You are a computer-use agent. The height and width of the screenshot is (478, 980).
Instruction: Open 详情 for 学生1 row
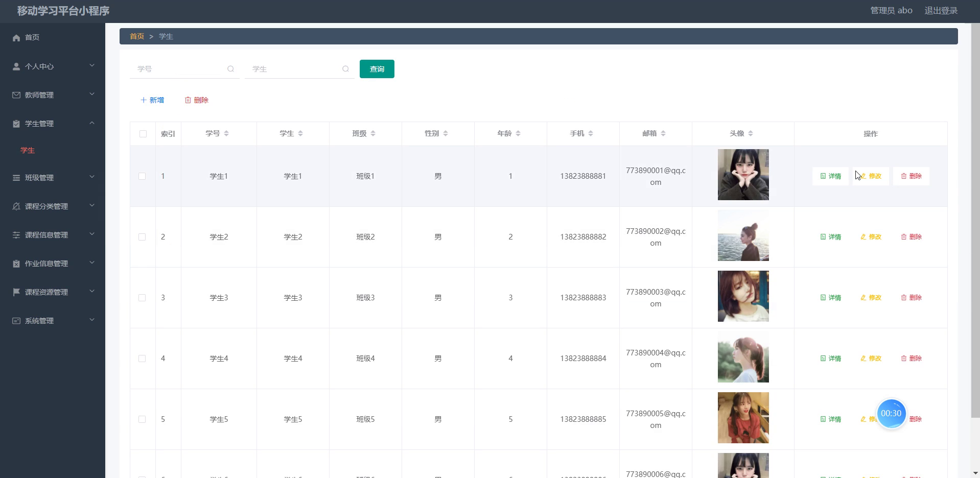(830, 176)
